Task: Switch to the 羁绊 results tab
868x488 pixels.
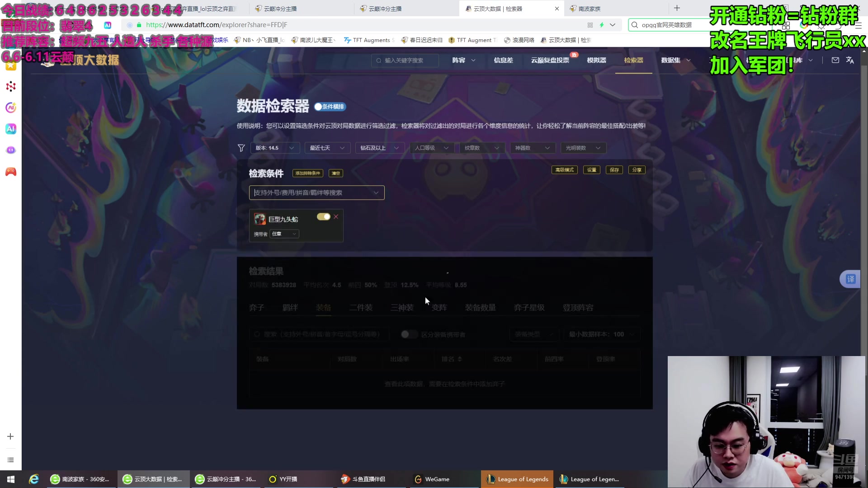Action: pyautogui.click(x=290, y=308)
